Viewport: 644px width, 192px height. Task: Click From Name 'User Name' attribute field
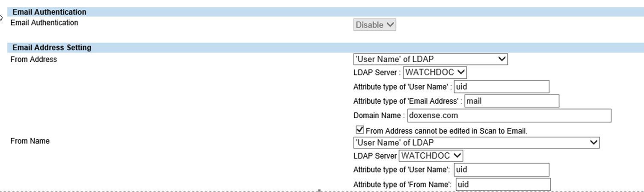click(501, 170)
